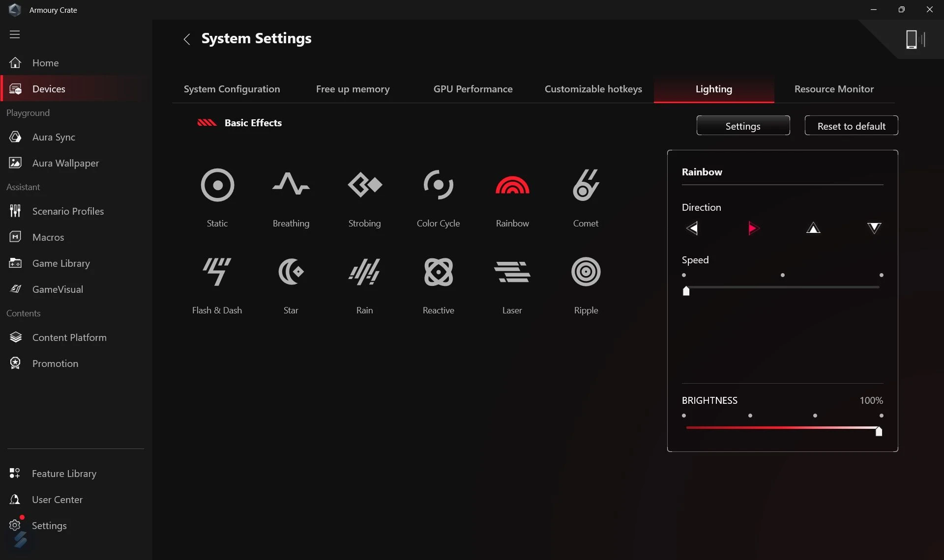Open User Center

tap(76, 500)
